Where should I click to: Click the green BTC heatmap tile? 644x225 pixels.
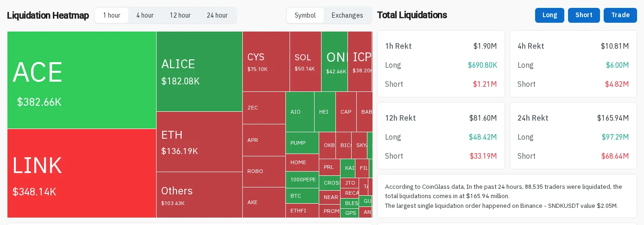(302, 196)
